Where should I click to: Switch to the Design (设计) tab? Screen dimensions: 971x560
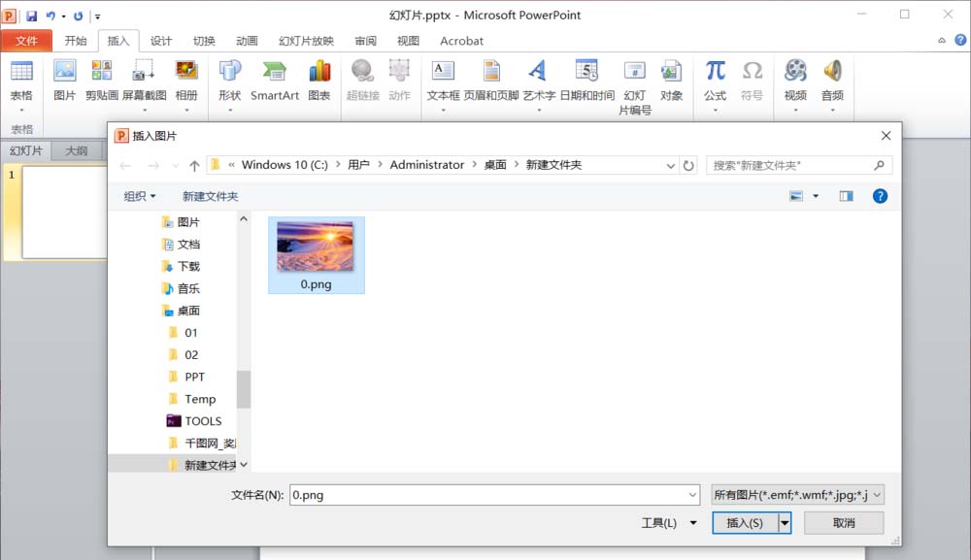[x=161, y=41]
